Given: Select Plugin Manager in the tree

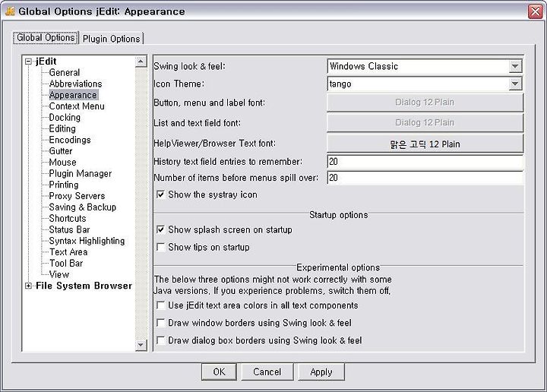Looking at the screenshot, I should click(x=81, y=173).
